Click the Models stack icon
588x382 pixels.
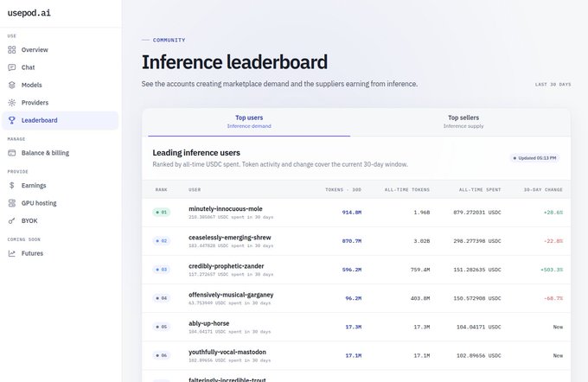12,85
